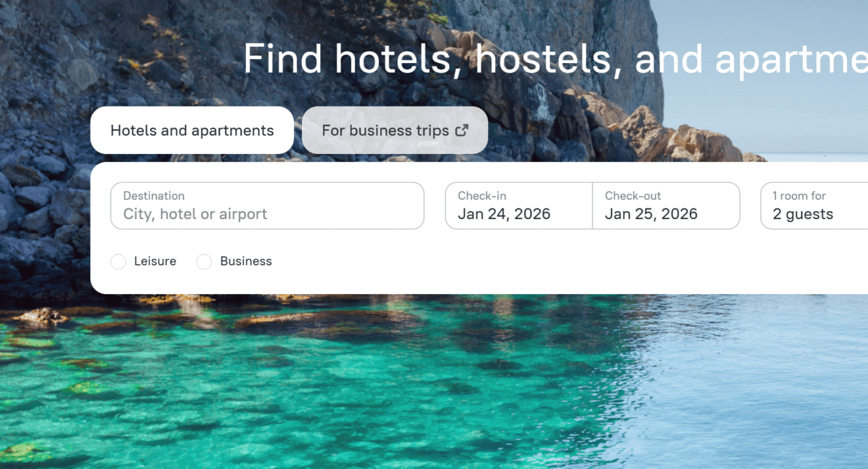
Task: Click the "Destination" field label
Action: (153, 196)
